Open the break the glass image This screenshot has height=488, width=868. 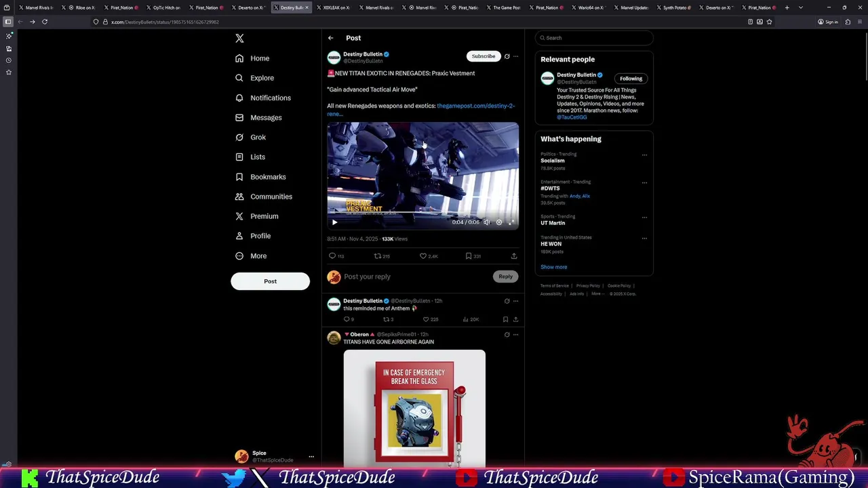[414, 408]
